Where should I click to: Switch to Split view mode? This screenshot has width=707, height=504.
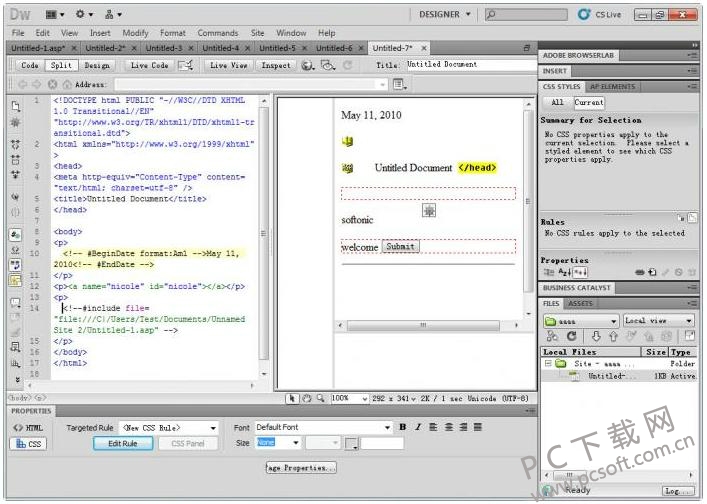(61, 65)
